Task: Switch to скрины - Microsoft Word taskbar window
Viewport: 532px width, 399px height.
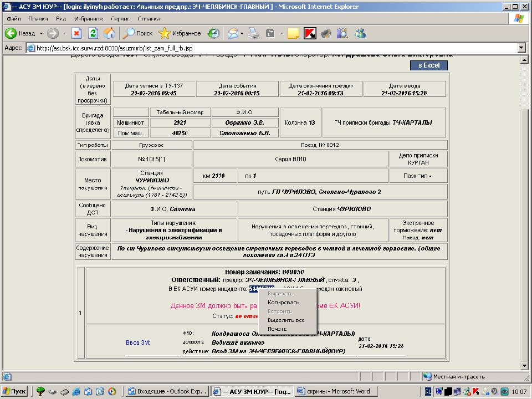Action: coord(337,391)
